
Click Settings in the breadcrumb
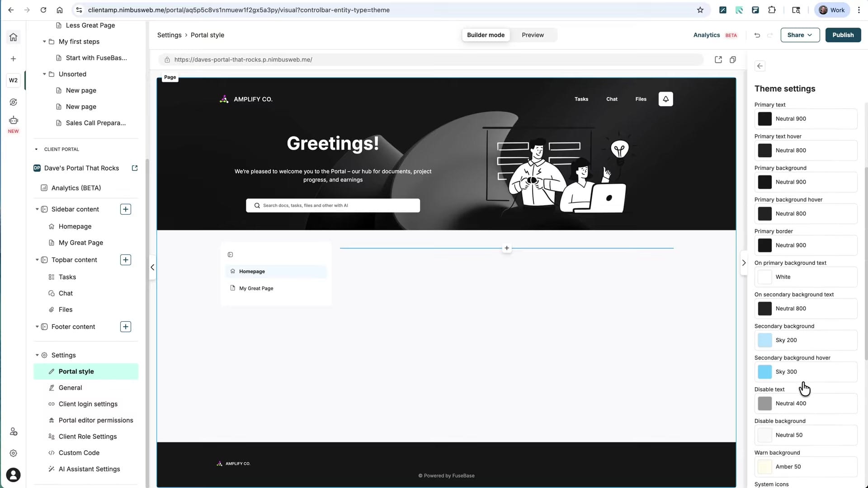pos(169,35)
